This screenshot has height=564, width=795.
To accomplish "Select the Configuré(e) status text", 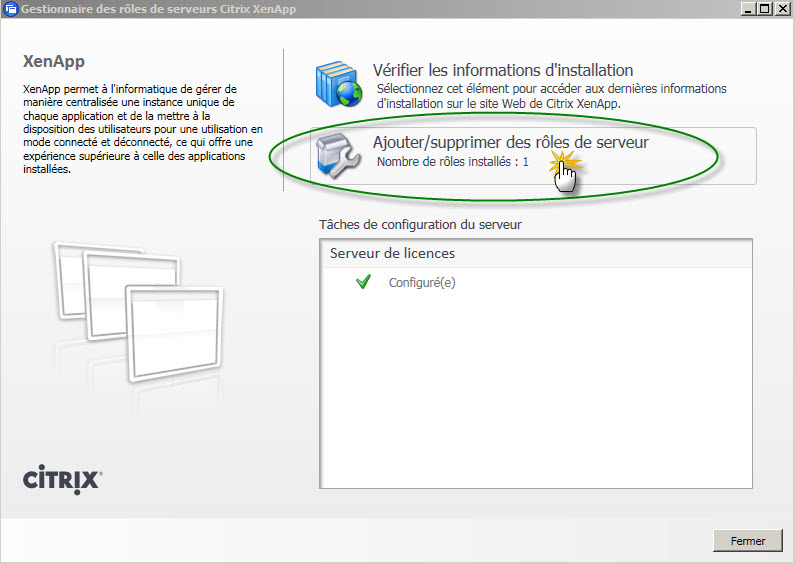I will point(422,283).
